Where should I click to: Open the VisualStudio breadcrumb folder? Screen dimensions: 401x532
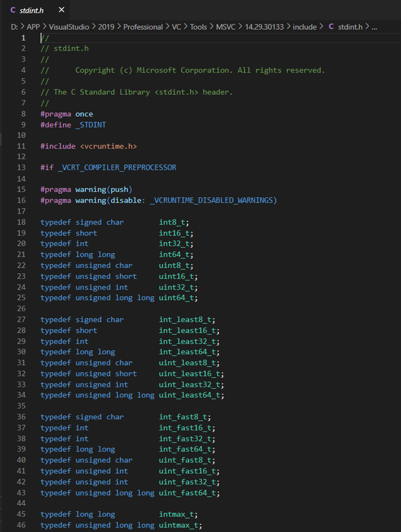coord(69,27)
